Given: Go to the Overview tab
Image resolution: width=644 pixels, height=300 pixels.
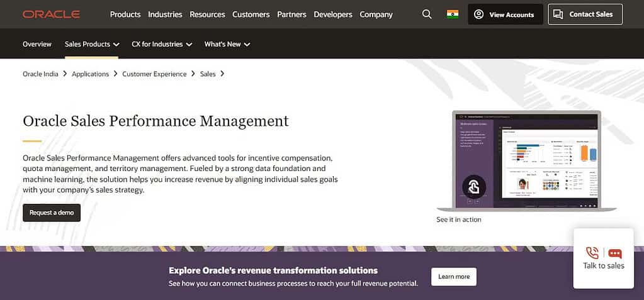Looking at the screenshot, I should click(37, 44).
